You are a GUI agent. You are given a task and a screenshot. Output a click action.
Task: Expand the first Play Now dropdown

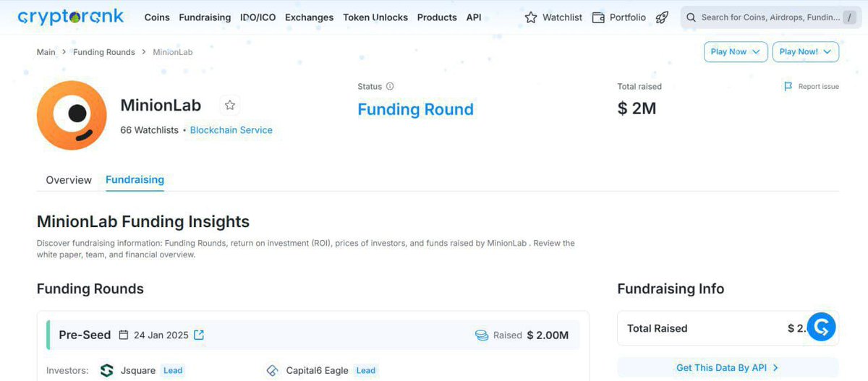tap(735, 52)
